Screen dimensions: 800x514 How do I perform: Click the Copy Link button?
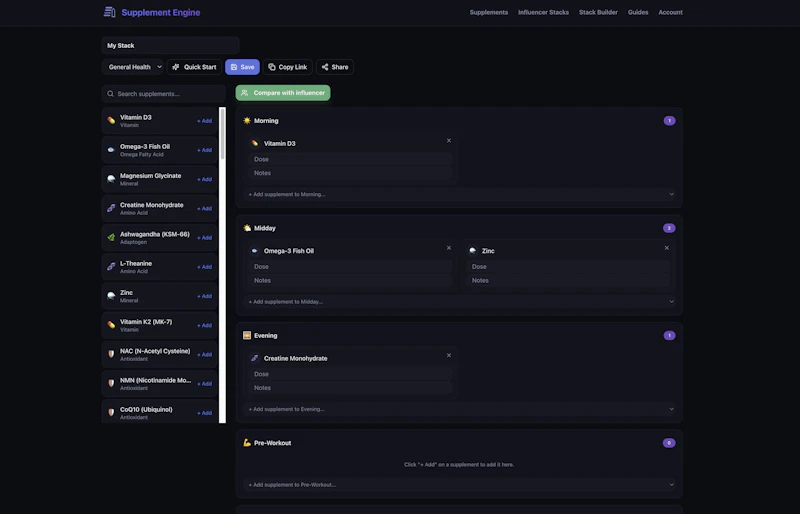pos(288,67)
